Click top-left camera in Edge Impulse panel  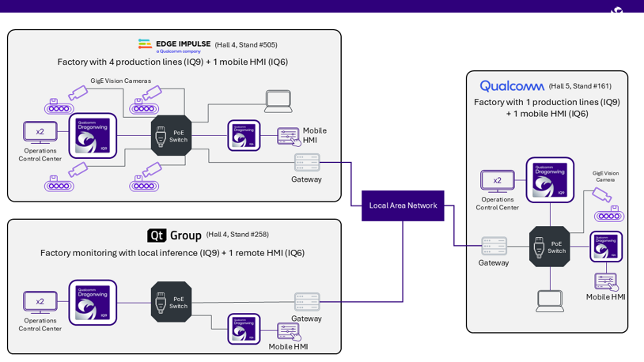tap(78, 93)
